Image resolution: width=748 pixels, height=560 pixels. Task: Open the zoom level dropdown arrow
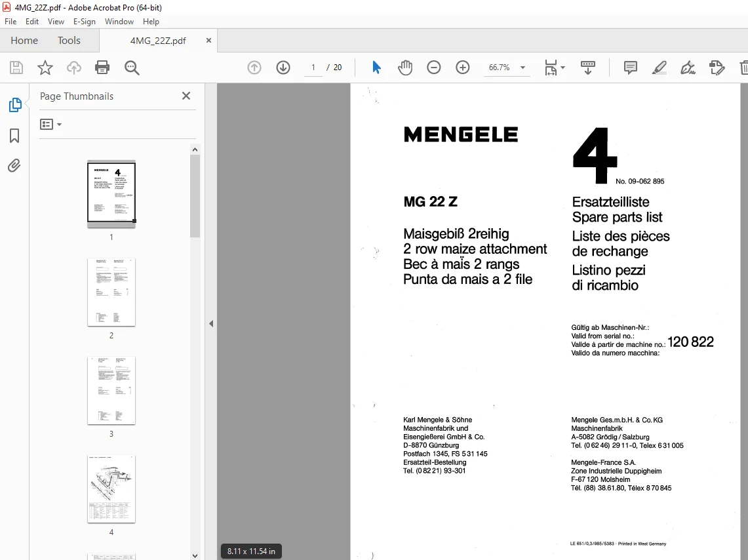(x=523, y=68)
